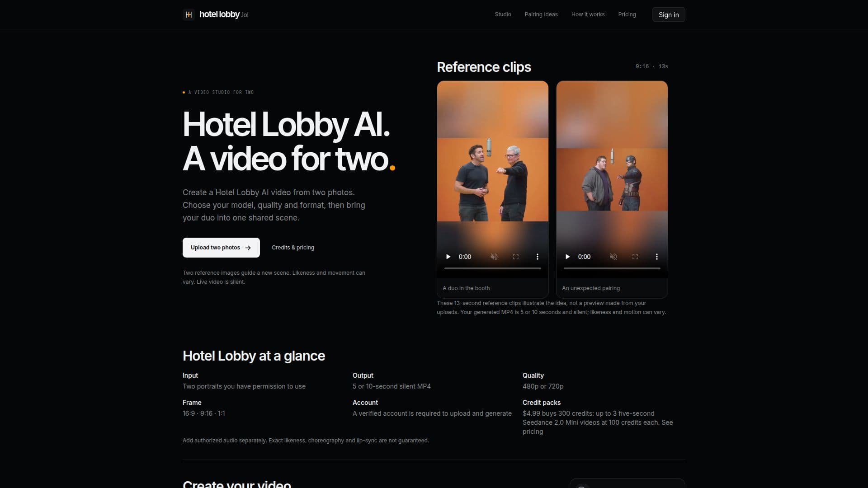Play the 'An unexpected pairing' clip
Screen dimensions: 868x488
(x=567, y=257)
